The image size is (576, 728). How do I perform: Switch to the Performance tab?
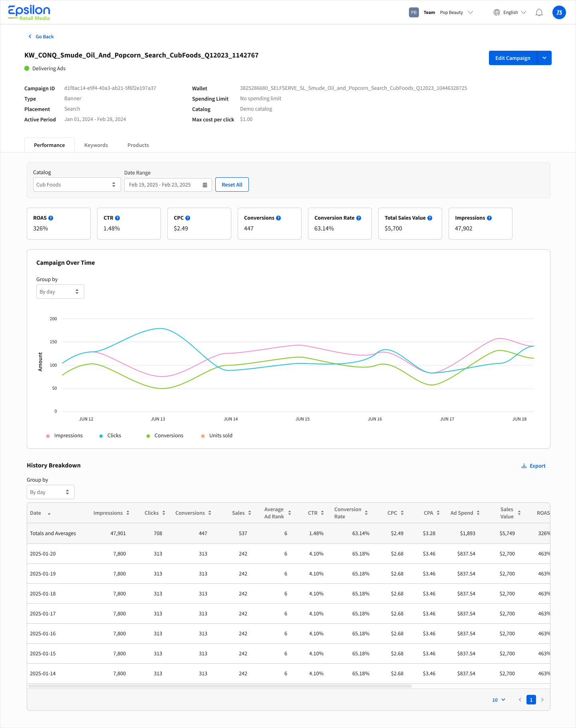point(50,145)
